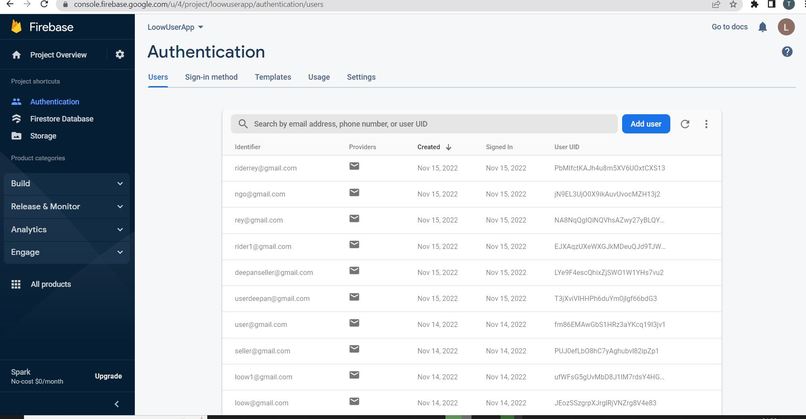Click email provider icon for loow@gmail.com
The height and width of the screenshot is (419, 806).
click(354, 401)
